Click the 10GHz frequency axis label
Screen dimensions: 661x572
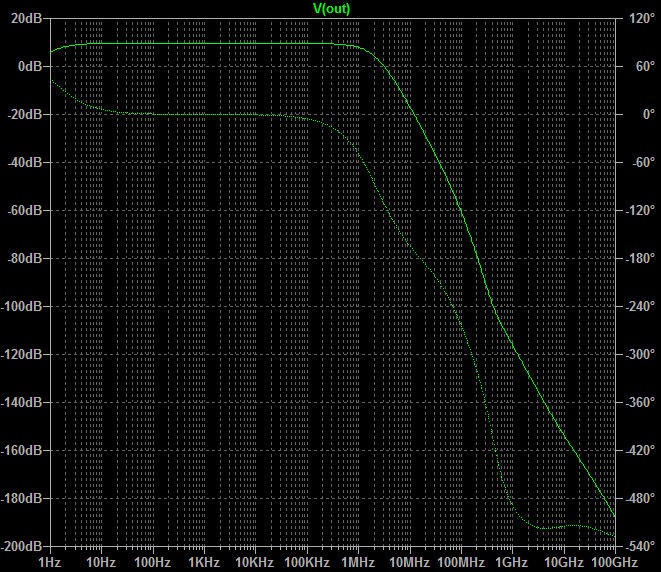click(x=564, y=562)
